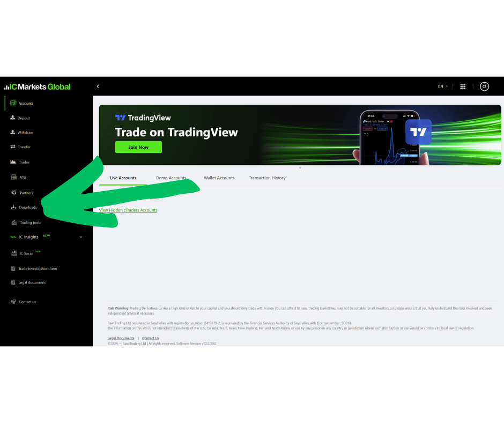
Task: Click the Downloads icon in sidebar
Action: pos(13,207)
